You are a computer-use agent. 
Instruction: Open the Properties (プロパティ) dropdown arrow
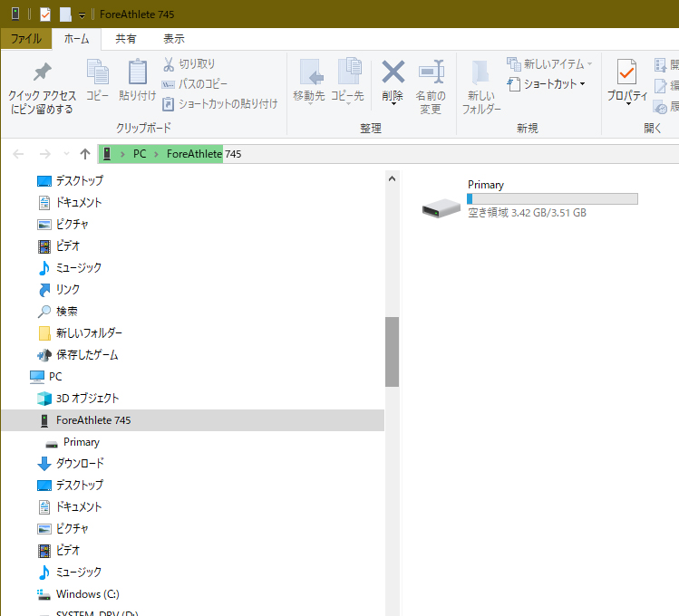[x=628, y=103]
